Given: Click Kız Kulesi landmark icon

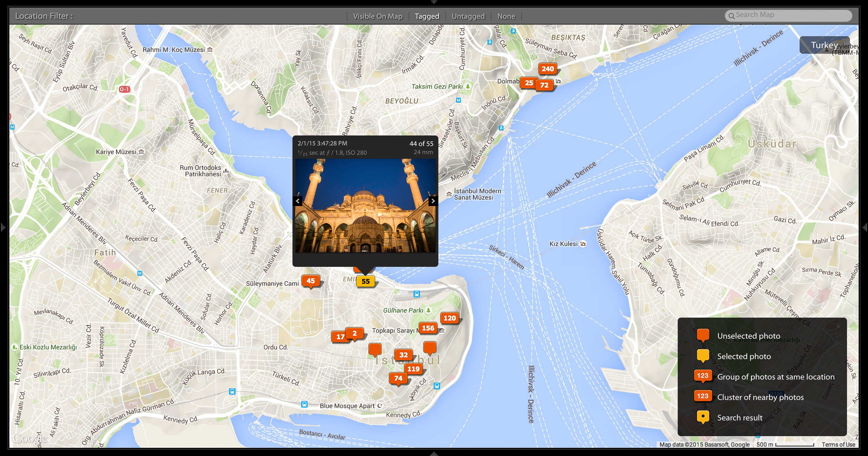Looking at the screenshot, I should 583,244.
